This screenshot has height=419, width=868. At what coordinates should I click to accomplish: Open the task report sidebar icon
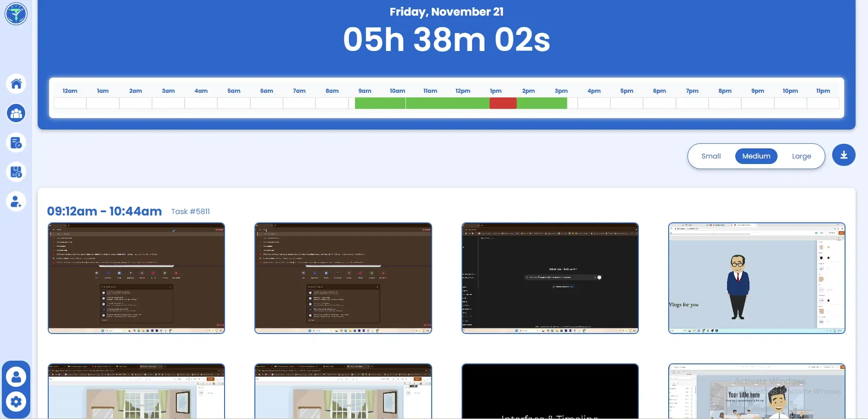[x=16, y=142]
